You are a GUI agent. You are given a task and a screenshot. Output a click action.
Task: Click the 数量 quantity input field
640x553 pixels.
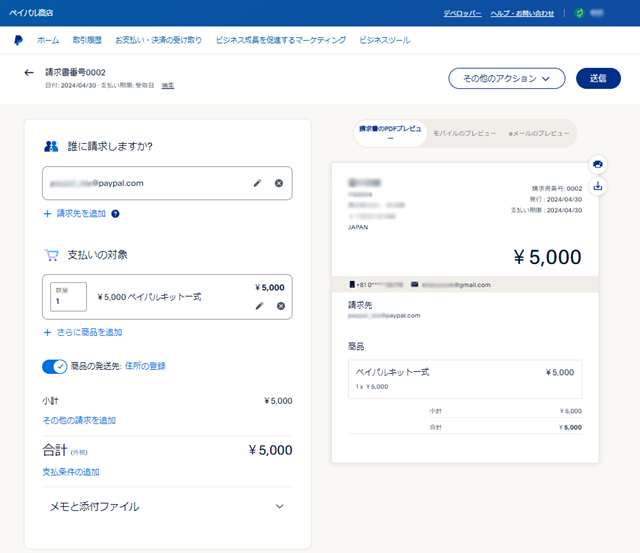pyautogui.click(x=68, y=296)
